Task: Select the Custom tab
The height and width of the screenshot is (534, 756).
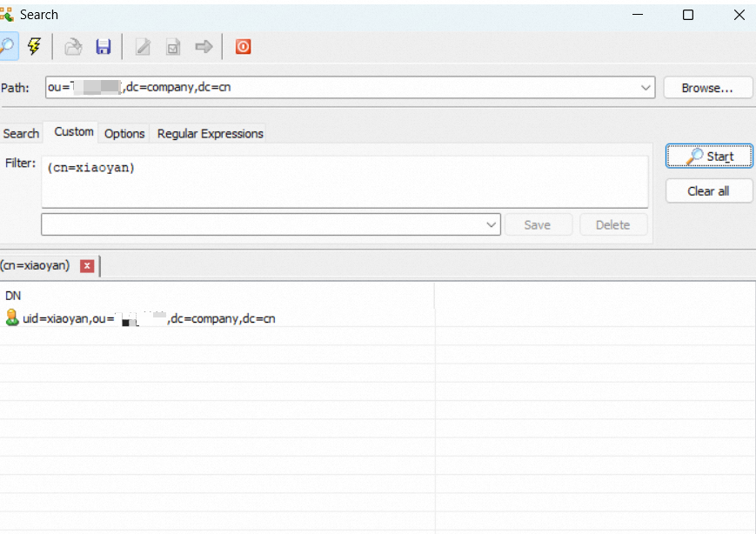Action: (74, 131)
